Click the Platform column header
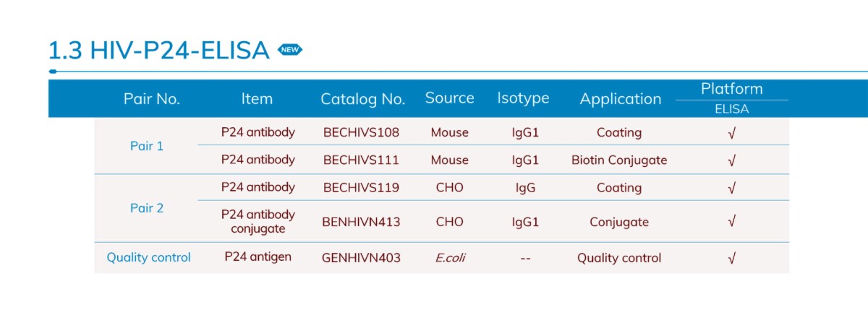This screenshot has height=310, width=868. click(731, 89)
